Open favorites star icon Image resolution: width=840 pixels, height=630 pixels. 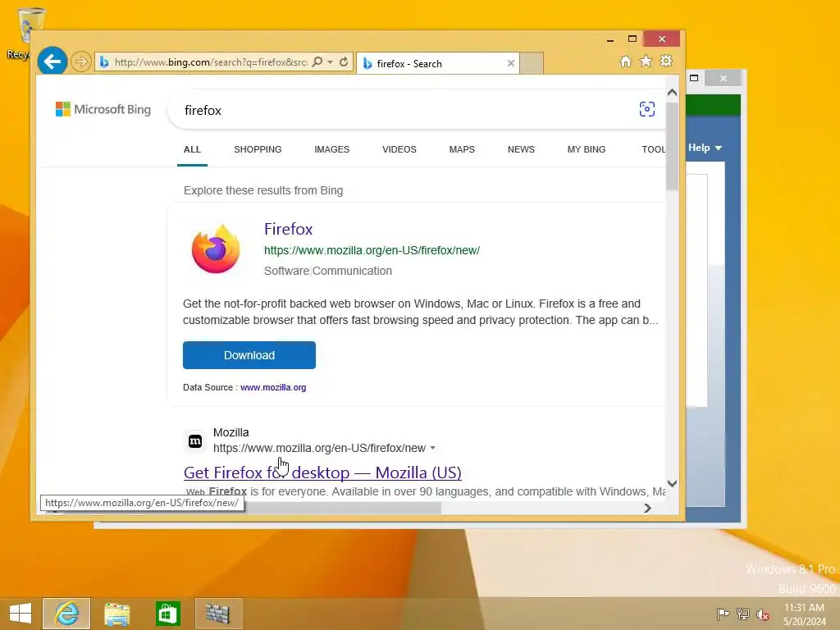click(646, 61)
